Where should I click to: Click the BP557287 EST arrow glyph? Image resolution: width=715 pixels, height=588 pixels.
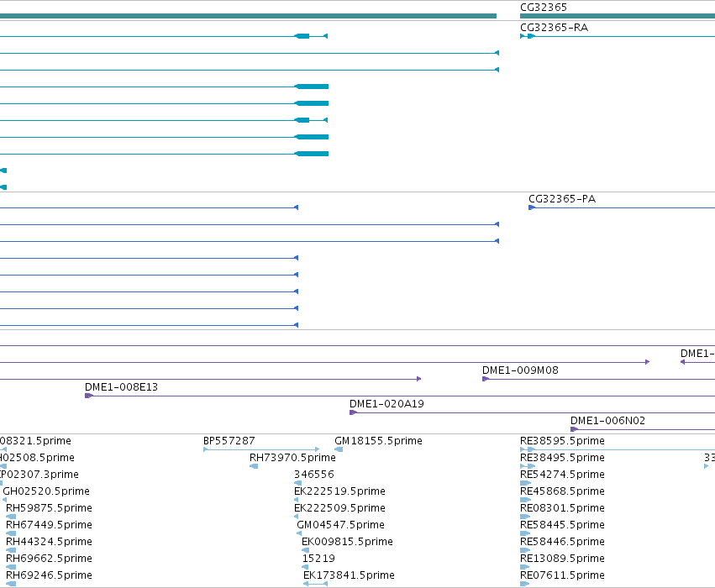pyautogui.click(x=261, y=449)
